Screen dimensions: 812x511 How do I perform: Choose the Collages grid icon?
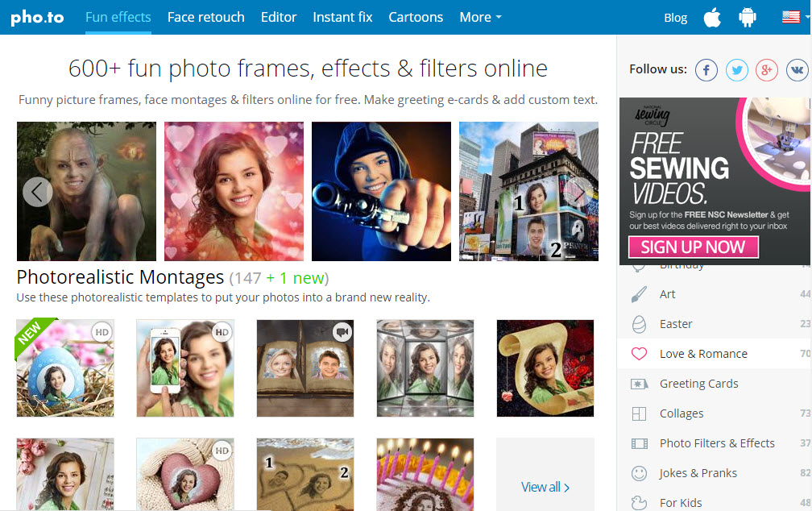tap(639, 413)
